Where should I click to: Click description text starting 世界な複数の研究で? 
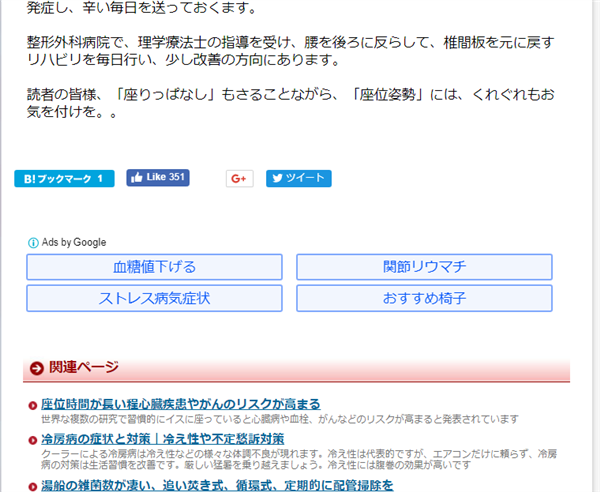[280, 419]
